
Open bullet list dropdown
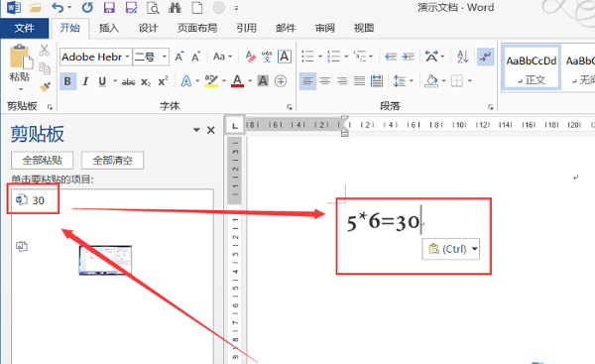pyautogui.click(x=320, y=57)
